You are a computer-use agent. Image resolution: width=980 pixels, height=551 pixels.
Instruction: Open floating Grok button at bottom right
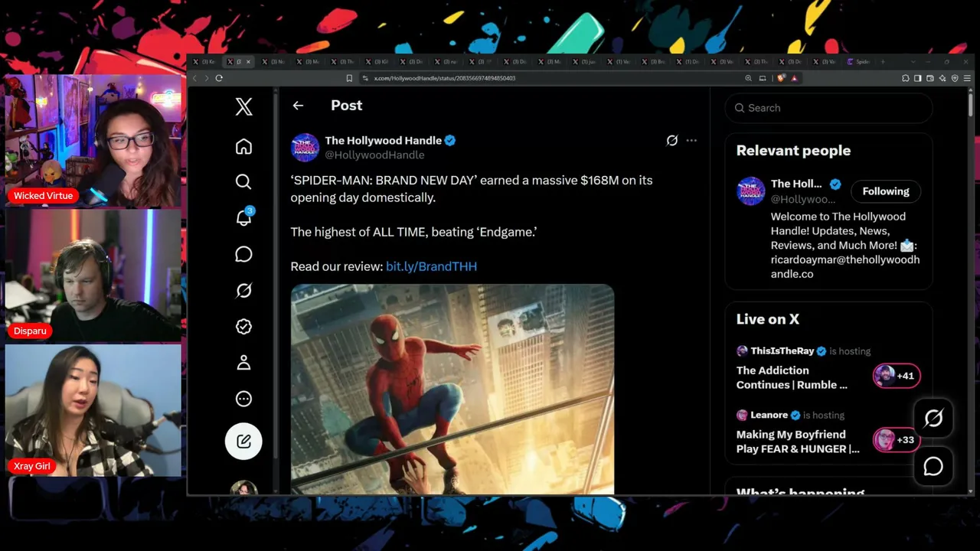click(x=933, y=418)
